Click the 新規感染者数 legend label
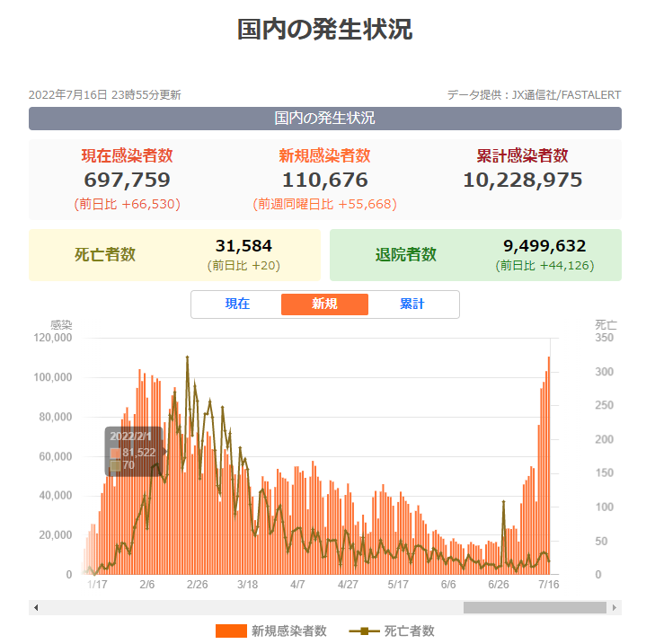The height and width of the screenshot is (644, 646). click(289, 631)
